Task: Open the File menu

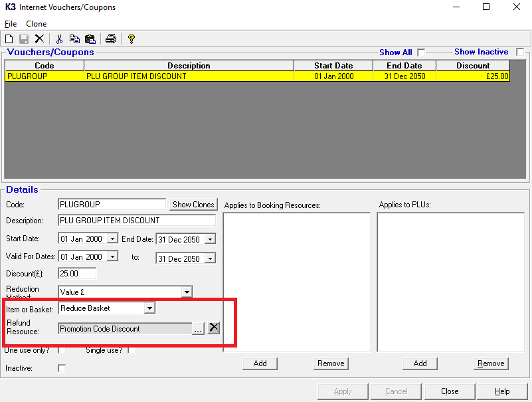Action: tap(11, 24)
